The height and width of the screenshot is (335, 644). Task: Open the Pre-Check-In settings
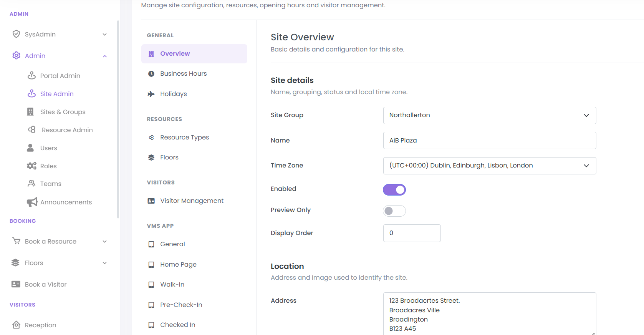pos(194,305)
